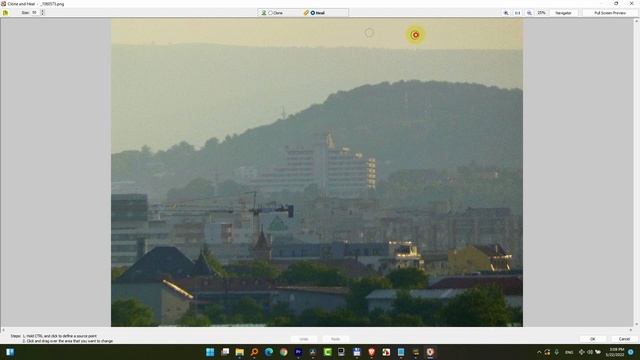Click the yellow icon at toolbar's left end
The width and height of the screenshot is (640, 360).
tap(5, 13)
